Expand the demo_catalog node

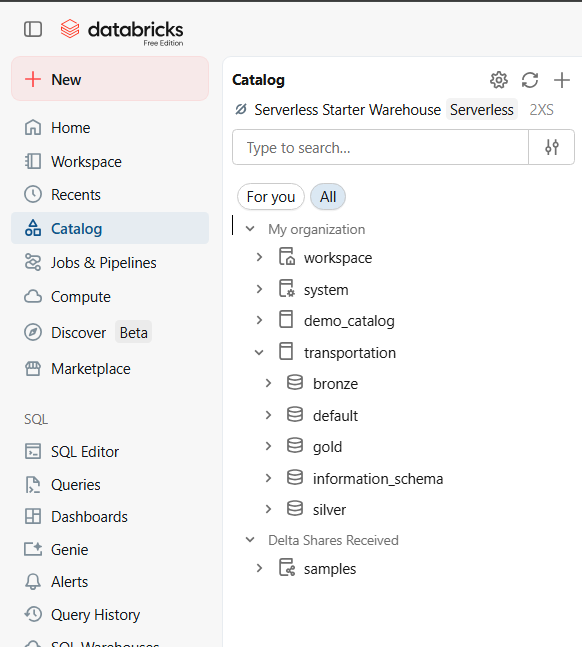coord(259,320)
